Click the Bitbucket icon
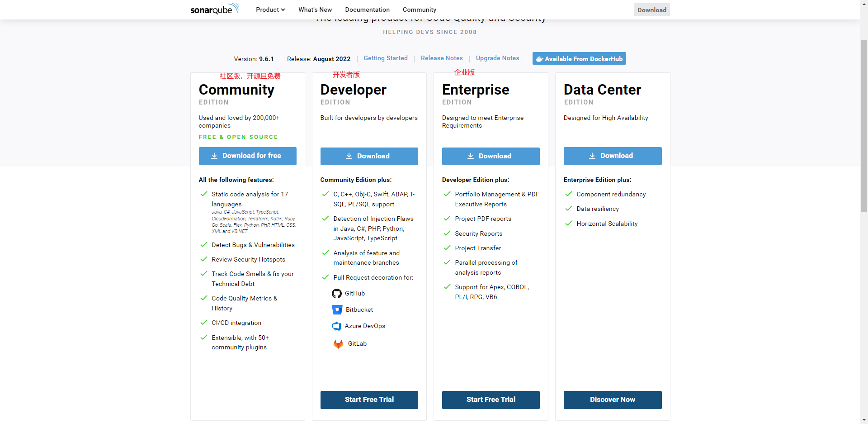Image resolution: width=868 pixels, height=424 pixels. [337, 310]
